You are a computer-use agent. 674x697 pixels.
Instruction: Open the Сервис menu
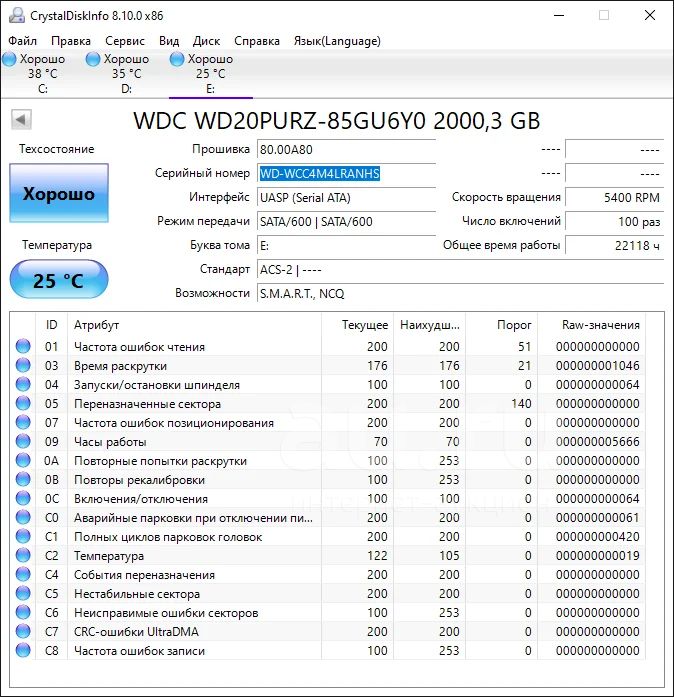pos(125,41)
